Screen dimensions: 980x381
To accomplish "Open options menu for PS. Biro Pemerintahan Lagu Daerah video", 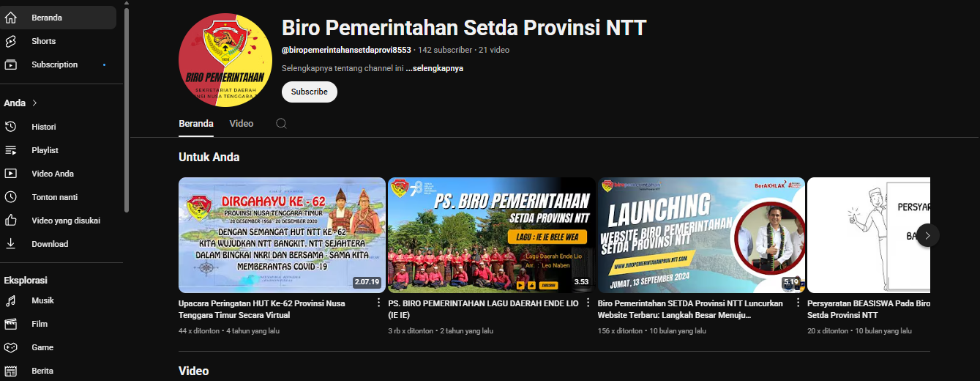I will [x=588, y=303].
